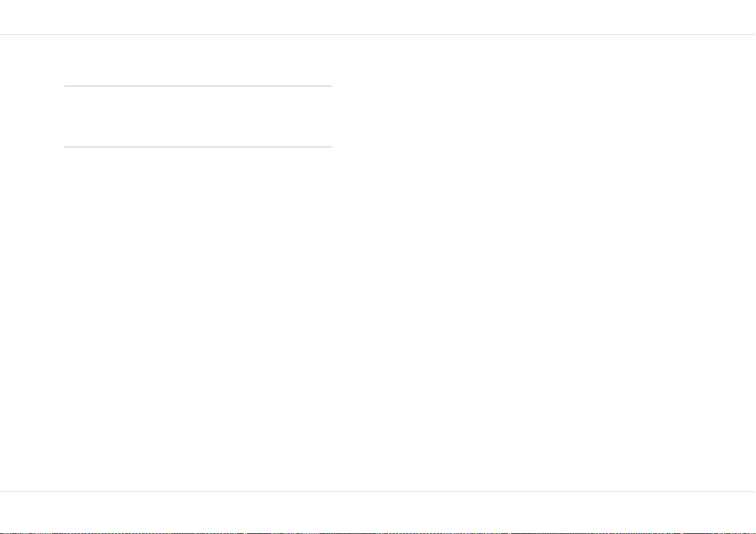Click the right end of the lower gray rule
This screenshot has width=756, height=534.
tap(330, 147)
